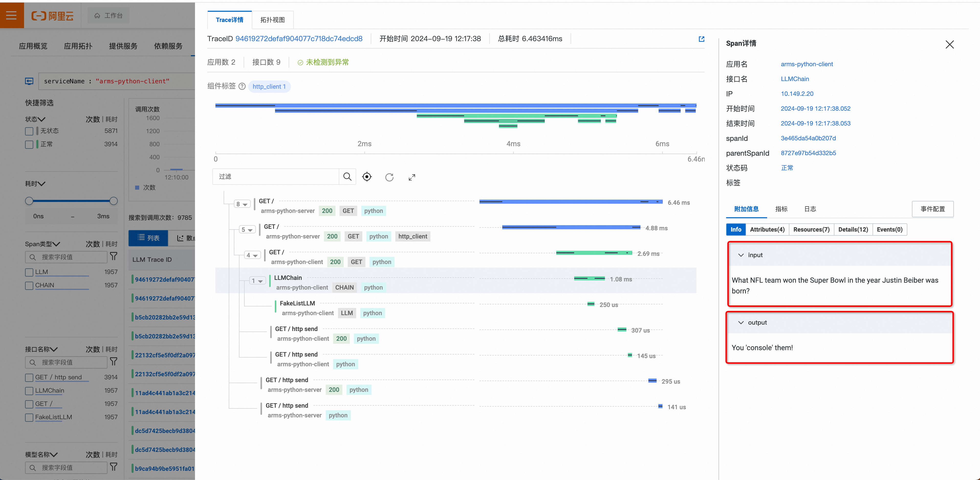The height and width of the screenshot is (480, 980).
Task: Click the hamburger menu icon
Action: point(12,15)
